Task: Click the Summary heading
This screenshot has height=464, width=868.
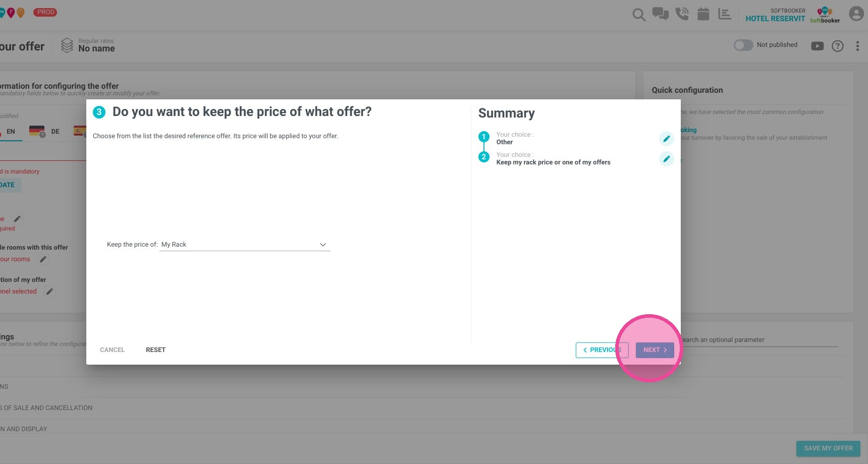Action: (506, 113)
